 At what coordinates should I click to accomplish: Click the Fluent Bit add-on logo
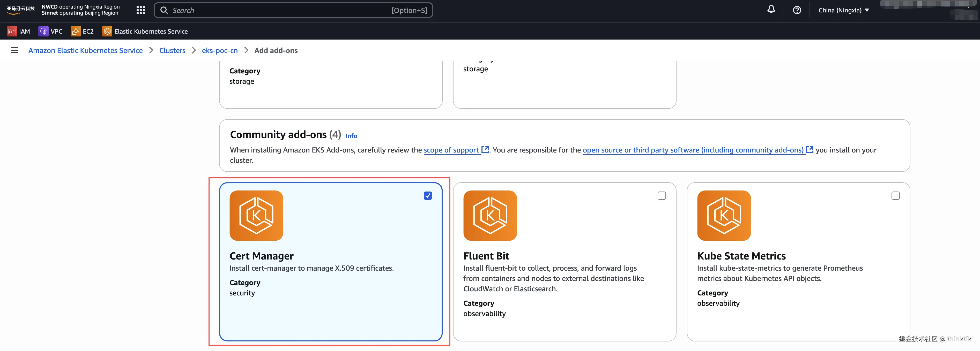coord(490,216)
